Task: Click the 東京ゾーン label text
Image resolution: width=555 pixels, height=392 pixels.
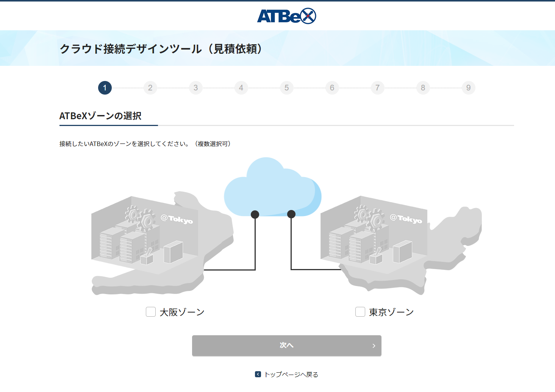Action: 391,312
